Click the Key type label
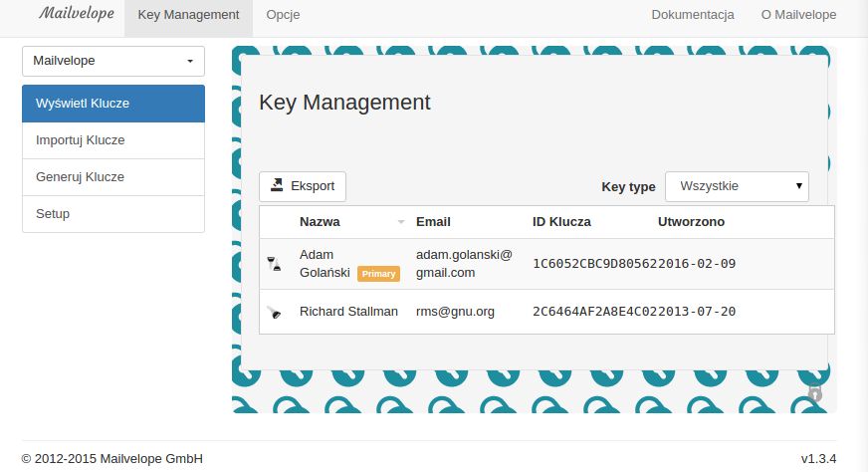The image size is (868, 472). coord(628,187)
